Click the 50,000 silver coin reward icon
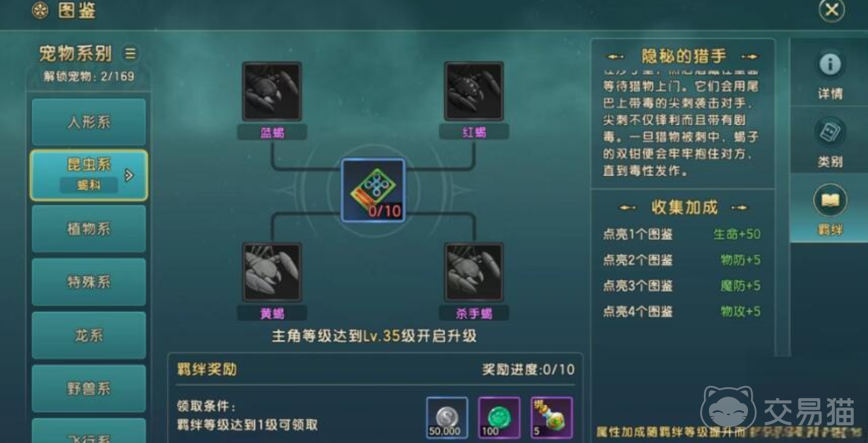Image resolution: width=868 pixels, height=443 pixels. (447, 418)
